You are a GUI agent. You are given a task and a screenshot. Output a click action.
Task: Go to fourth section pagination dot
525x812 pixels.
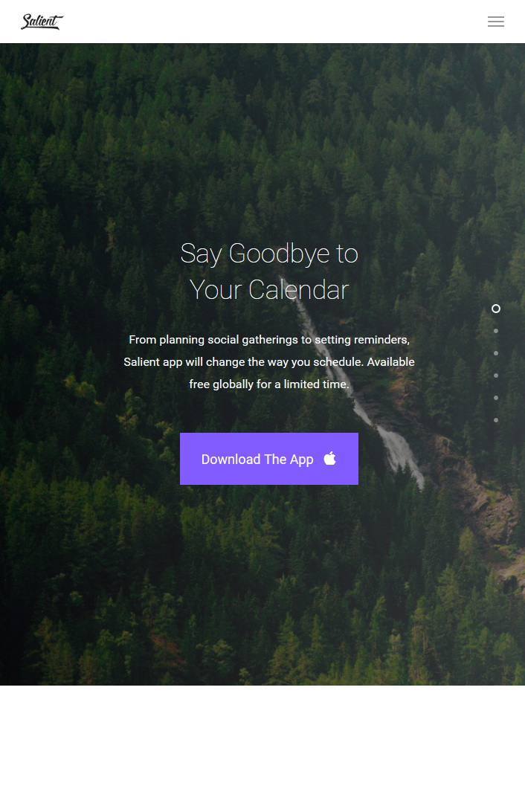tap(495, 376)
